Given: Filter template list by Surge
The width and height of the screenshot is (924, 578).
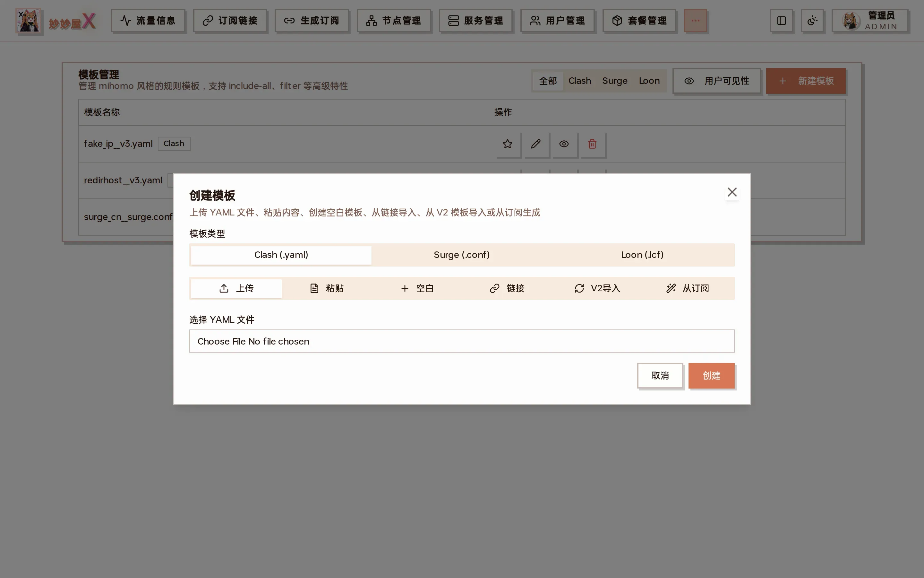Looking at the screenshot, I should (x=614, y=81).
